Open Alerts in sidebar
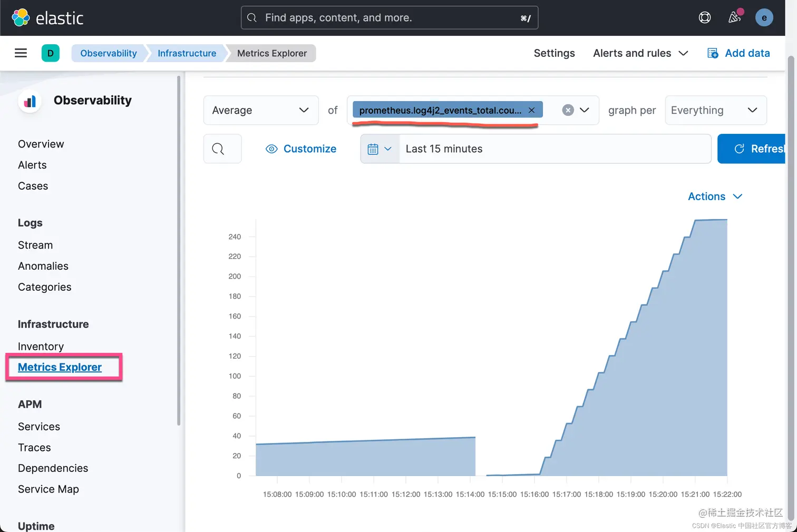Viewport: 797px width, 532px height. [32, 165]
